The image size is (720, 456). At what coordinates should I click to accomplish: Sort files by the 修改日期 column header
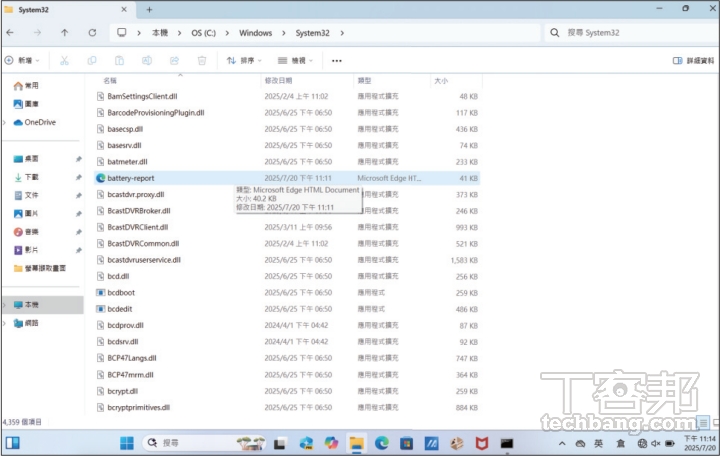(278, 80)
